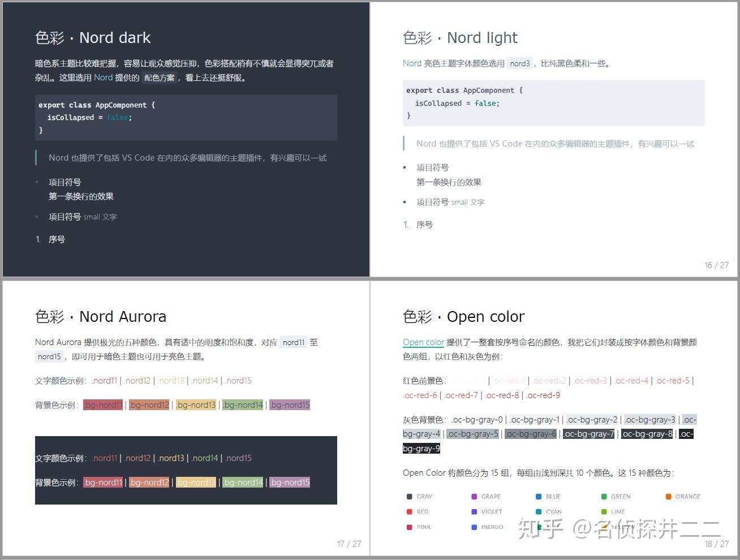Select the VIOLET color icon
740x560 pixels.
click(x=473, y=511)
